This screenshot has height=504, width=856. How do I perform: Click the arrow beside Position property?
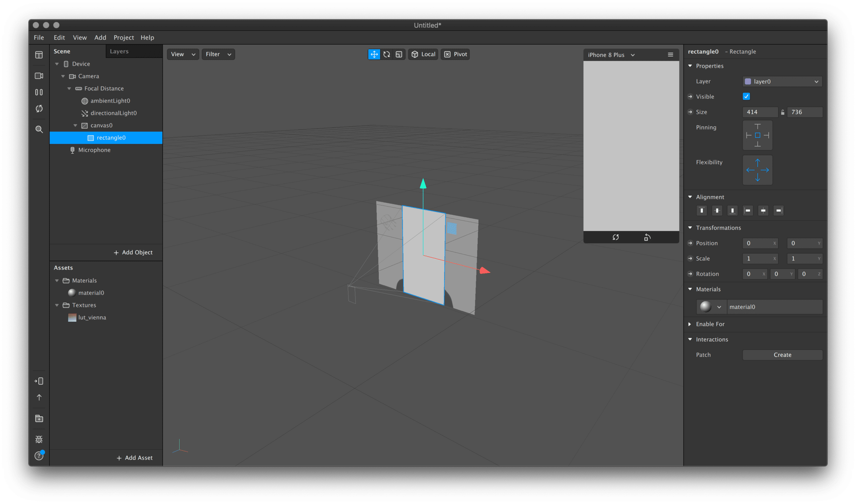pyautogui.click(x=690, y=243)
